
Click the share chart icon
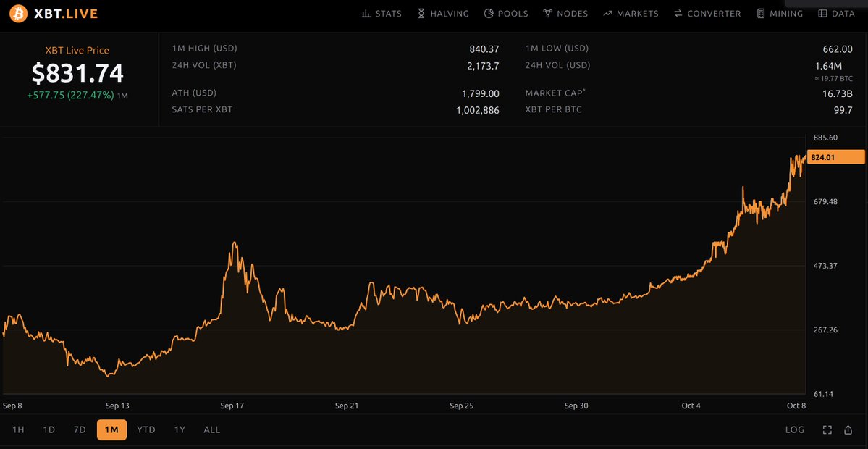[x=848, y=429]
